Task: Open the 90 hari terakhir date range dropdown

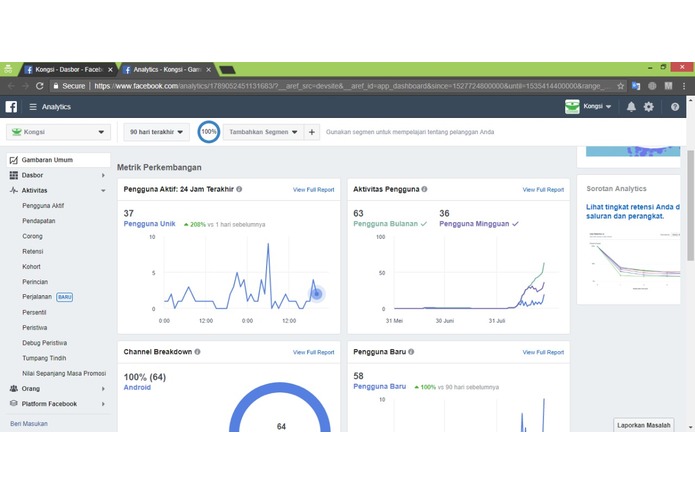Action: pyautogui.click(x=156, y=132)
